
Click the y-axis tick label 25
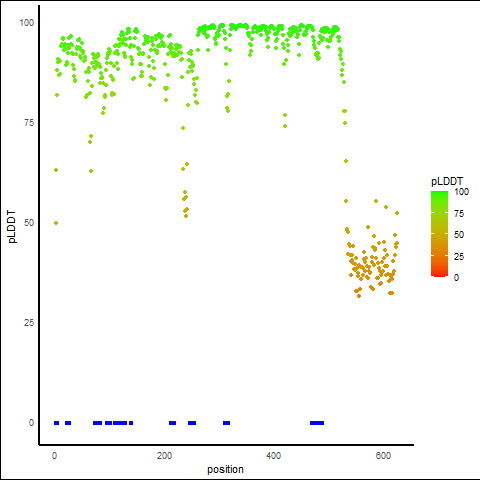pyautogui.click(x=29, y=323)
